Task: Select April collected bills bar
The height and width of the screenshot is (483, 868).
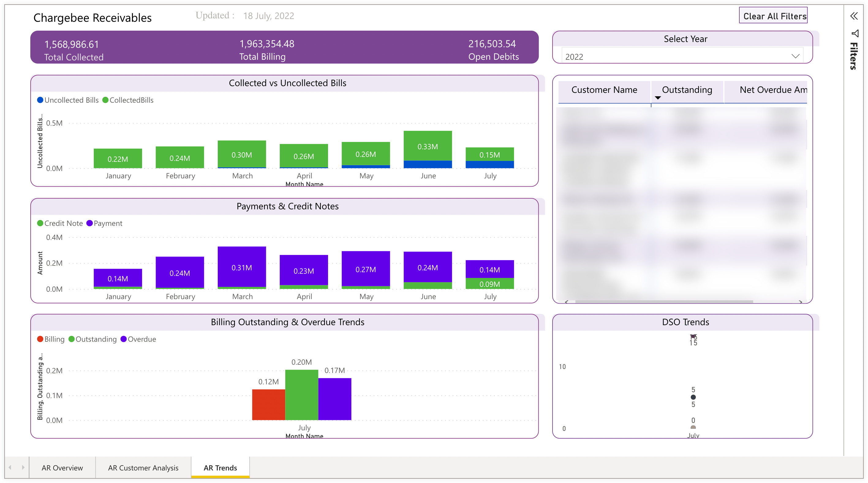Action: (304, 155)
